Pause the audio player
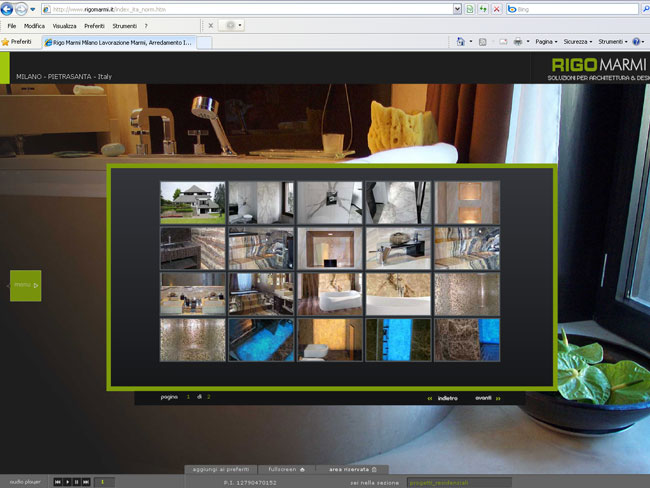This screenshot has height=488, width=650. (77, 482)
